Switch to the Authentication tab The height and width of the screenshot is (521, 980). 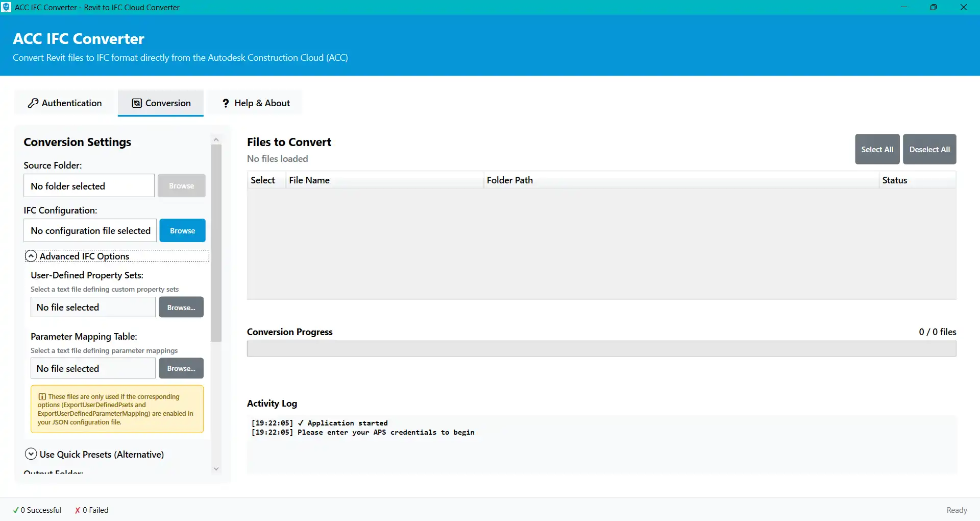(x=65, y=103)
